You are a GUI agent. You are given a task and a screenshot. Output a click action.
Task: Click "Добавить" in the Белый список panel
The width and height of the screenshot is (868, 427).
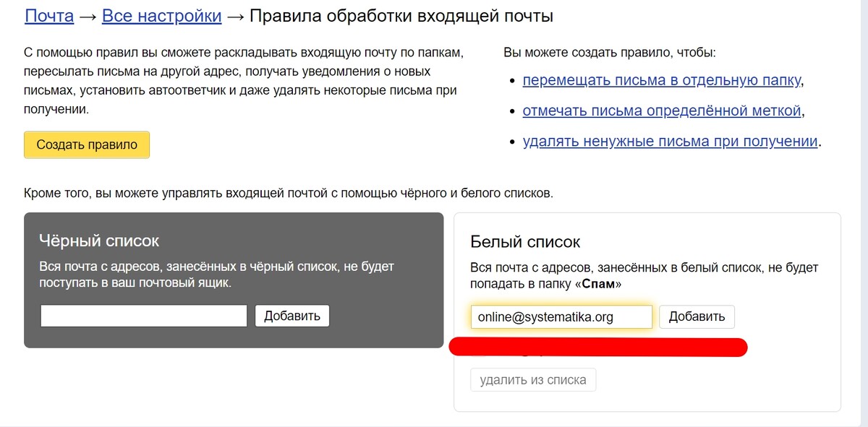click(696, 316)
